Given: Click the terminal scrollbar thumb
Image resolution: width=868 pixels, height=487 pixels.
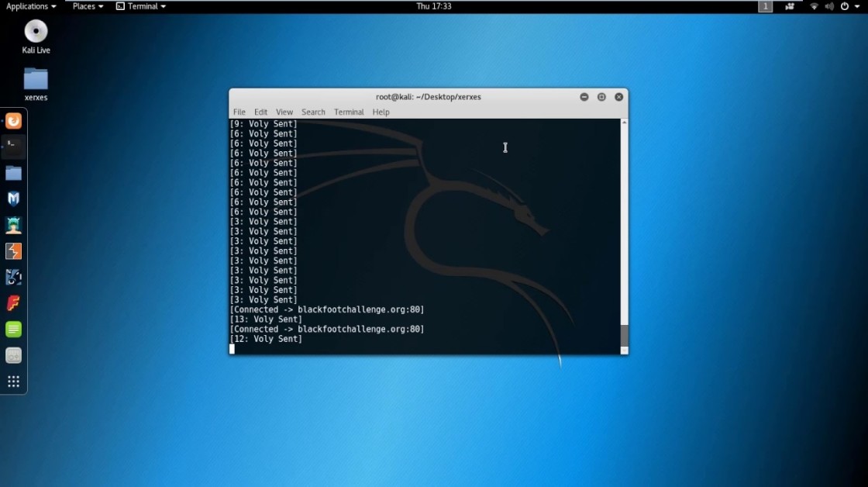Looking at the screenshot, I should tap(625, 335).
